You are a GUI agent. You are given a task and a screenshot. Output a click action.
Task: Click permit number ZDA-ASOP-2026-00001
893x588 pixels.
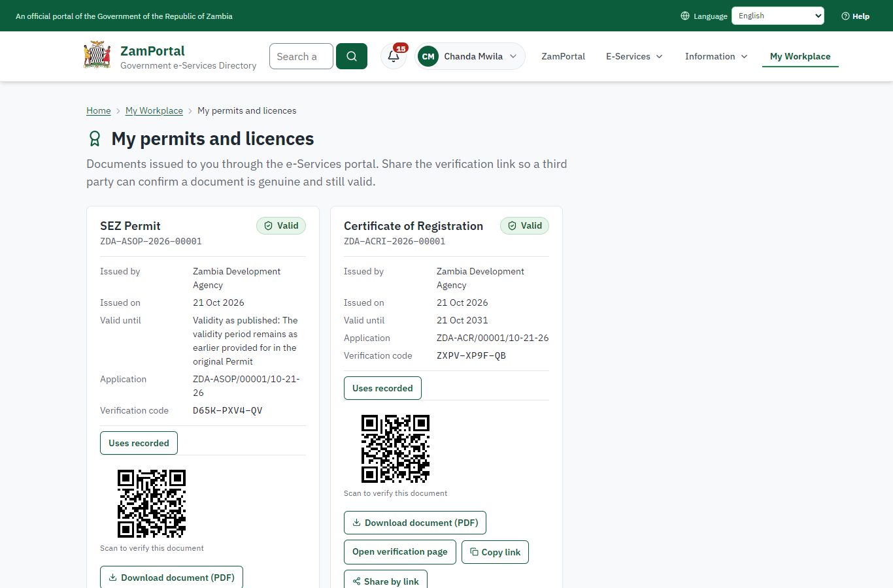coord(151,241)
